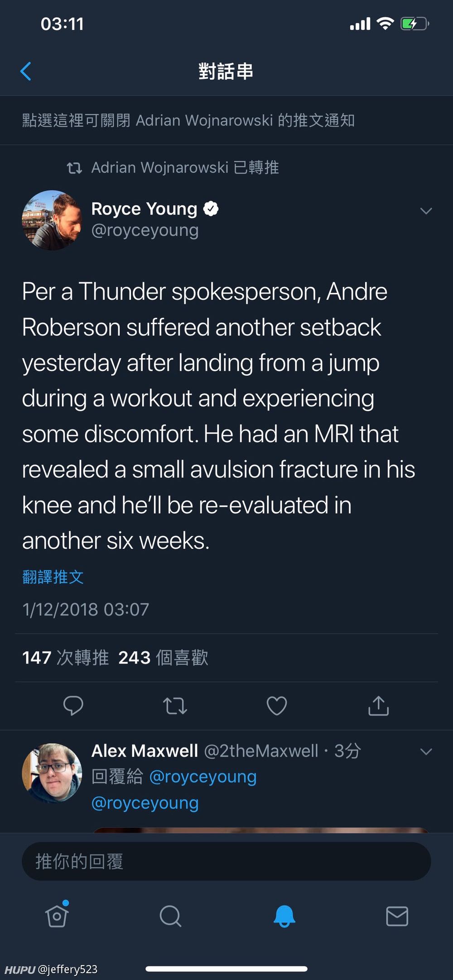Screen dimensions: 453x980
Task: Share the tweet via share icon
Action: (x=379, y=706)
